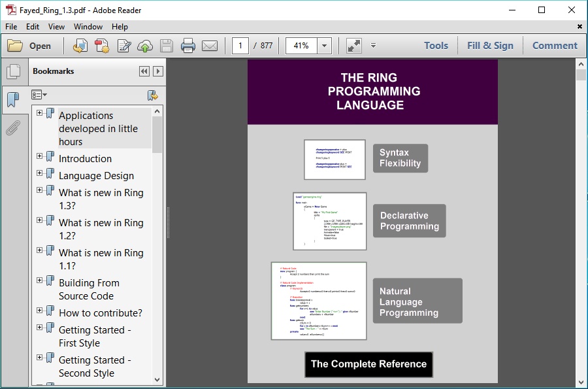Click the Open button label
The image size is (588, 389).
(40, 46)
